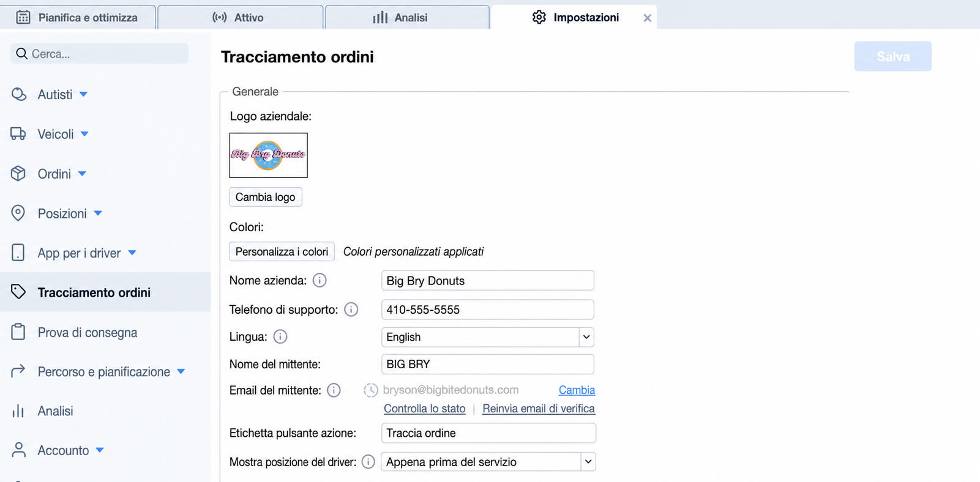
Task: Click the Big Bry Donuts logo thumbnail
Action: point(269,155)
